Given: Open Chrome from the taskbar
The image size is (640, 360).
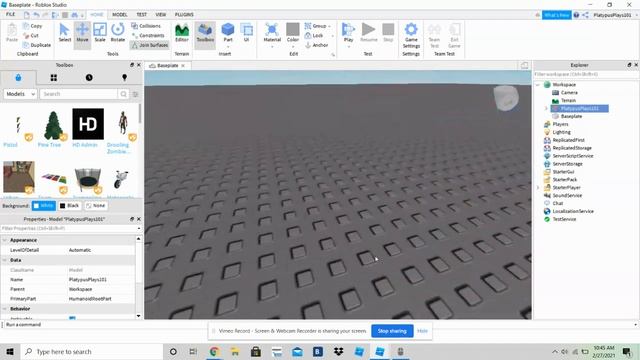Looking at the screenshot, I should (214, 351).
